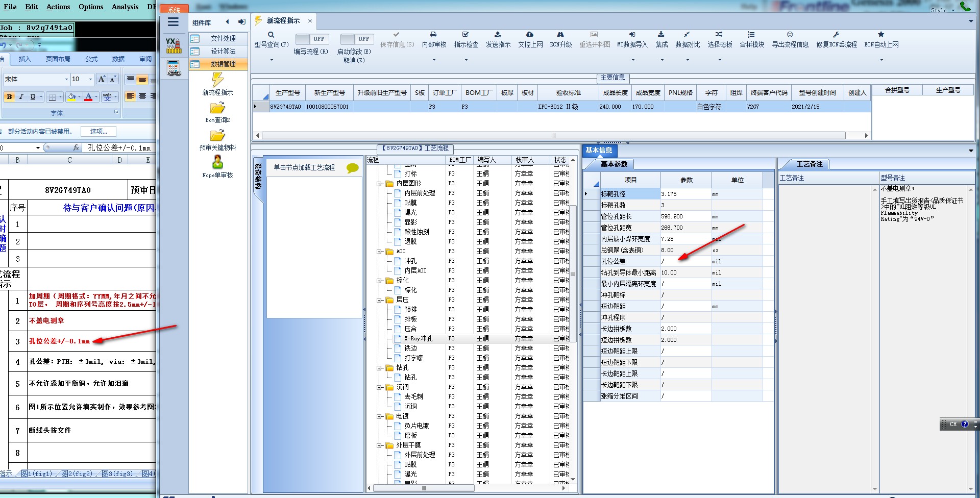
Task: Switch to Excel 公式 tab
Action: click(91, 59)
